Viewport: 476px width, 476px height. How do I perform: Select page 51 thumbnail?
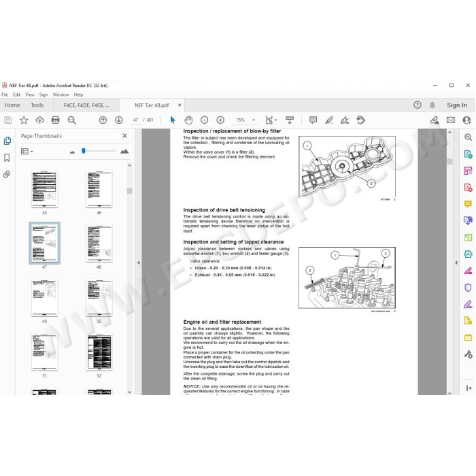[45, 352]
